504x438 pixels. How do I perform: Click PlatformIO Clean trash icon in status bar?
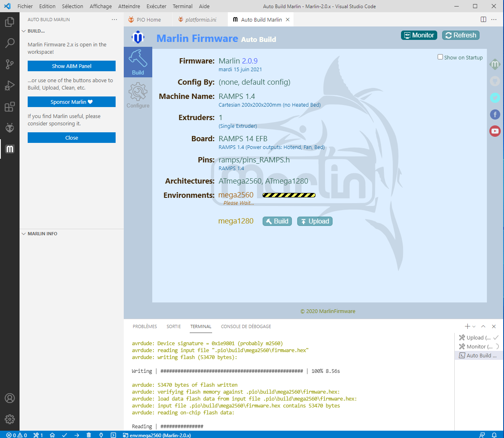(89, 435)
